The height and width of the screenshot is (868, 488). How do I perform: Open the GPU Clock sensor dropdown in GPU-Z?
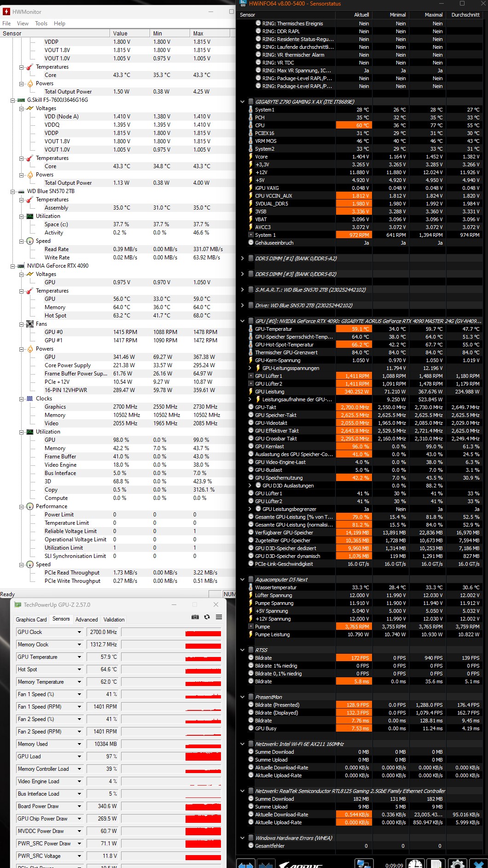79,632
